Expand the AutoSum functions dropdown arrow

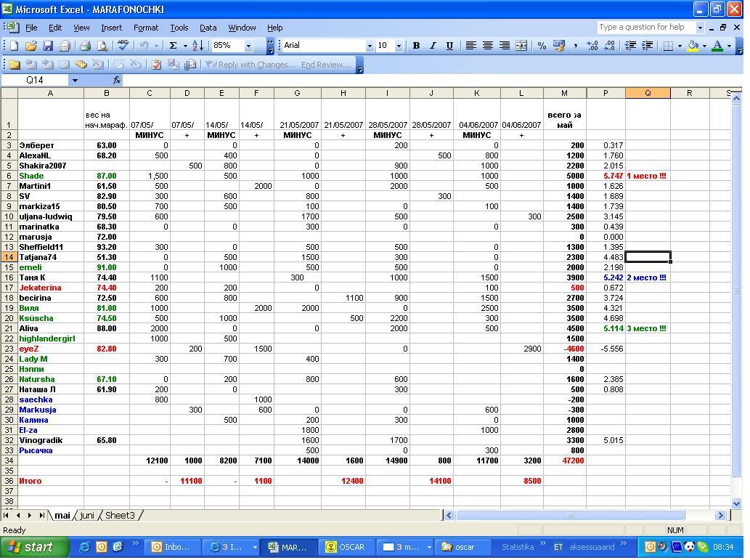click(x=184, y=46)
